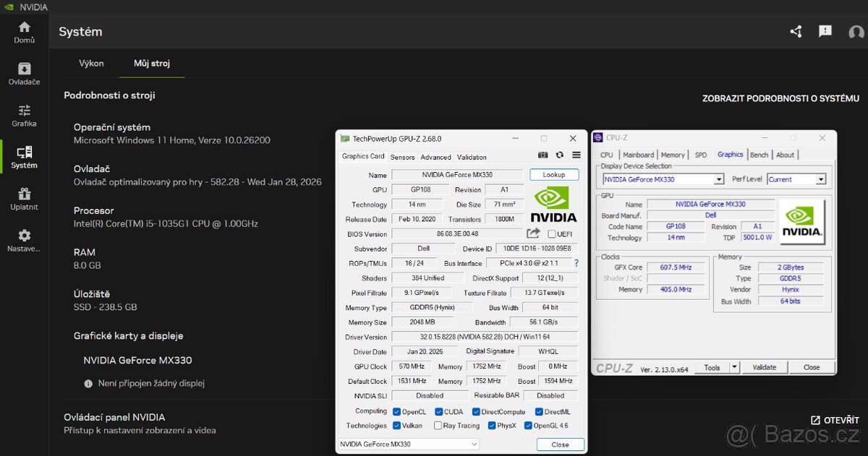The width and height of the screenshot is (868, 456).
Task: Click NVIDIA GeForce MX330 under Grafické karty
Action: click(137, 360)
